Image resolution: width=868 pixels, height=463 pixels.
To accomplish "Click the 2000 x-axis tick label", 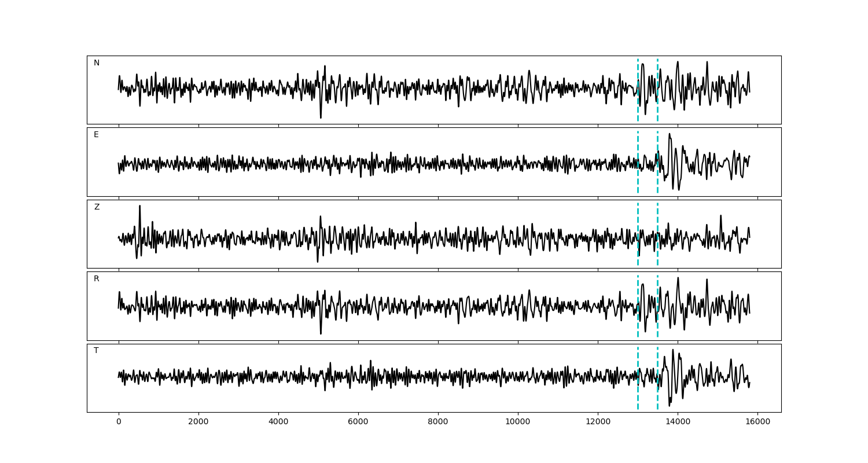I will click(x=198, y=422).
